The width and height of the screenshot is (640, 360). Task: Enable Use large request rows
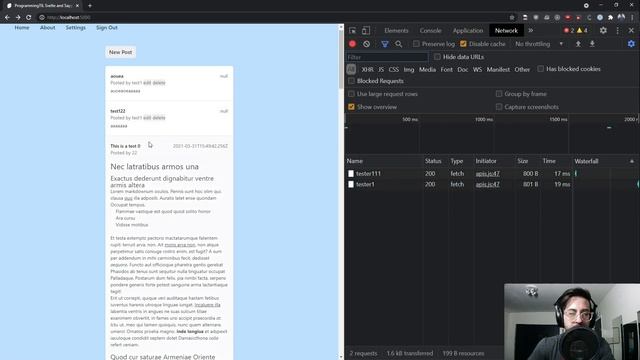(x=351, y=94)
